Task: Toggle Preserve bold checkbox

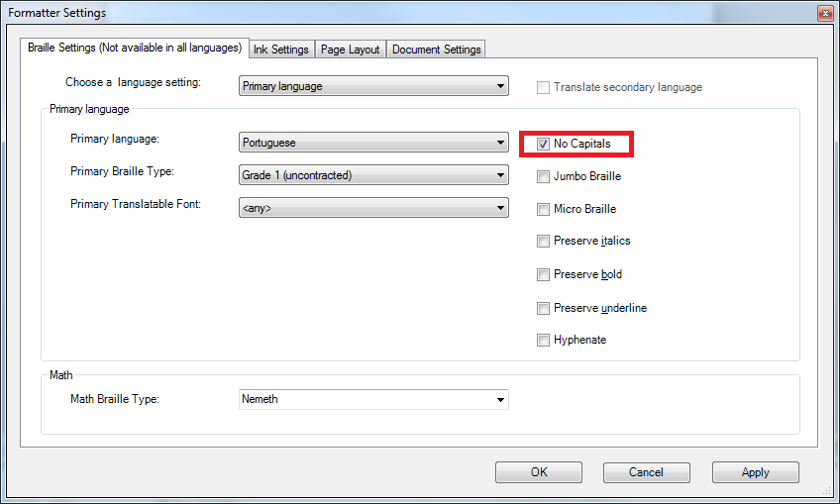Action: [544, 275]
